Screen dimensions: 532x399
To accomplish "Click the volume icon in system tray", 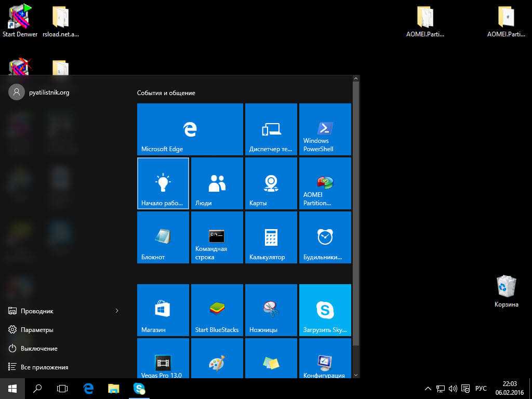I will click(x=453, y=389).
